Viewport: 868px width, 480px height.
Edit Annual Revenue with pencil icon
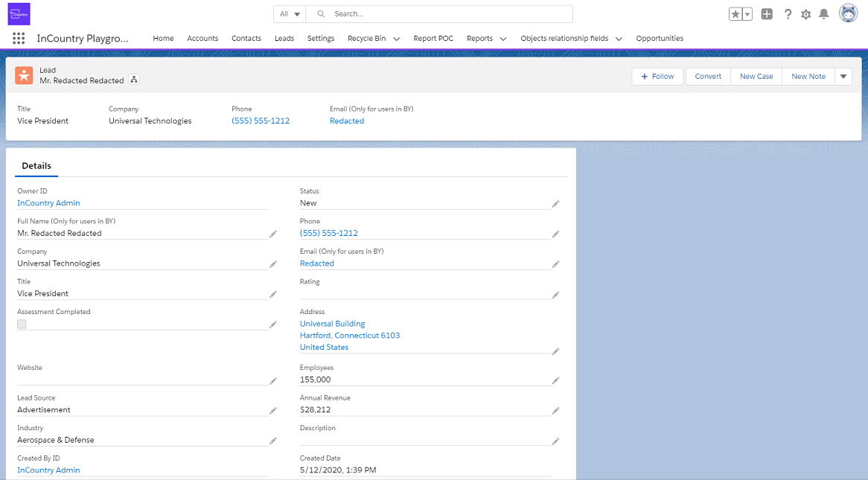555,411
